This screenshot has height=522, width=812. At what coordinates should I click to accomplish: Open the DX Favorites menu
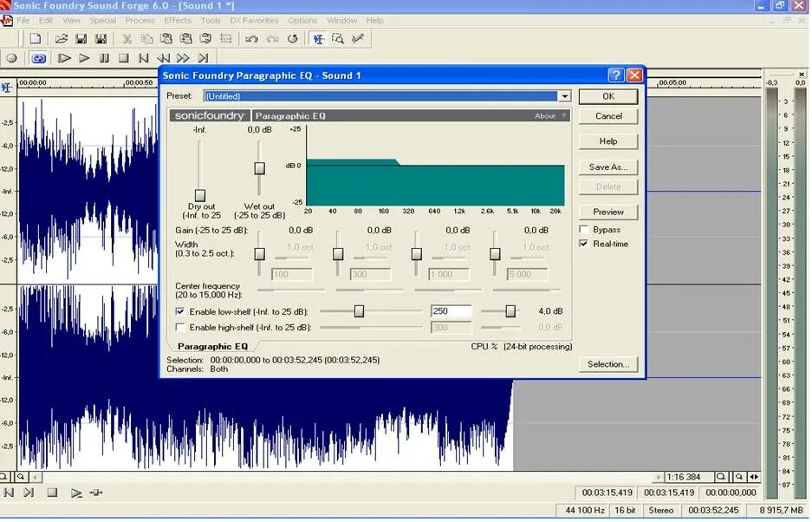point(254,21)
